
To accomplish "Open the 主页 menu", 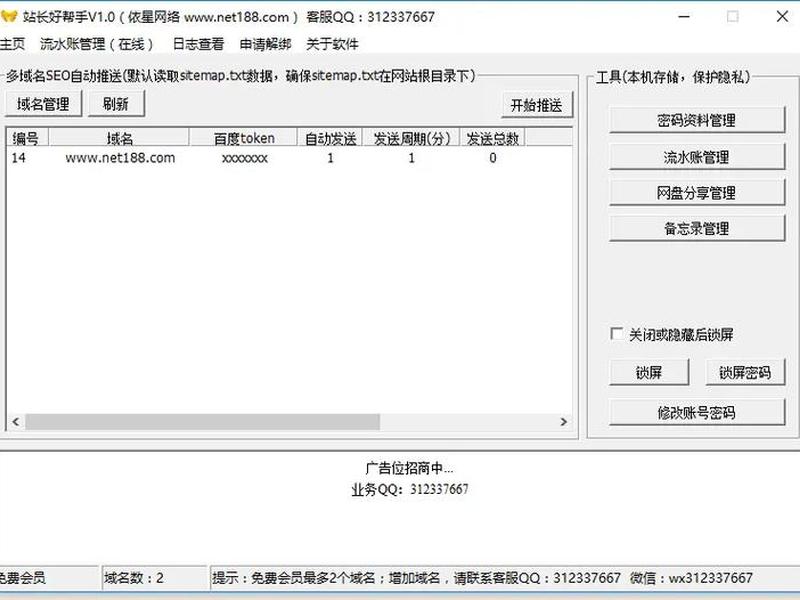I will click(12, 44).
